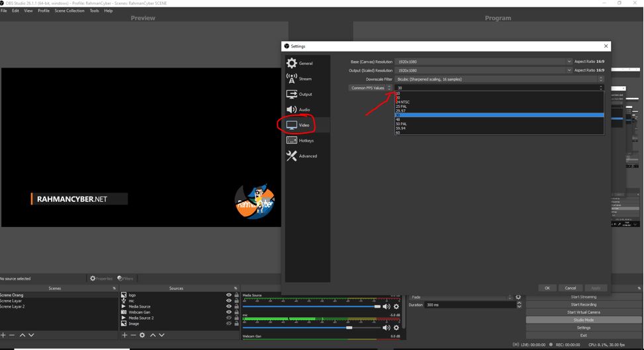This screenshot has height=350, width=644.
Task: Move source up in Sources list
Action: tap(153, 335)
